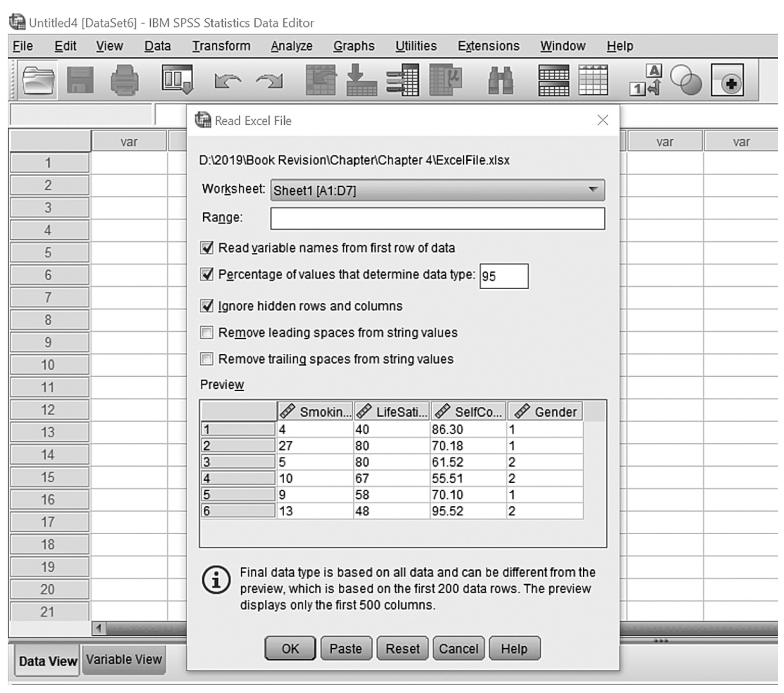Click the OK button

[x=290, y=649]
